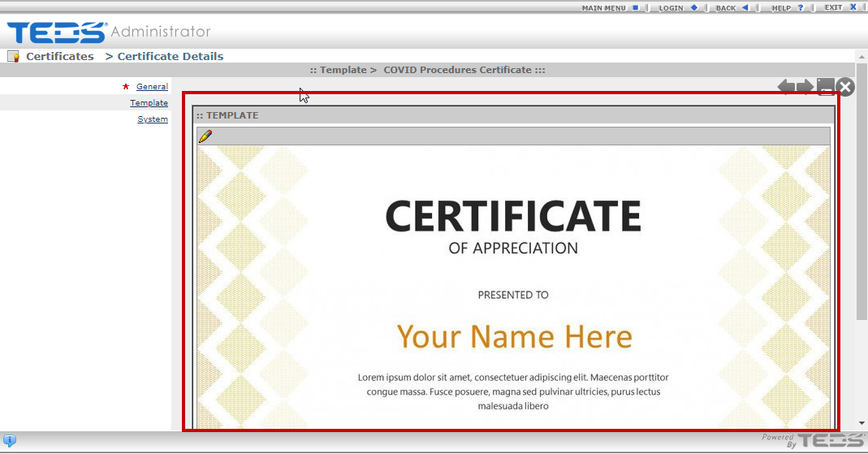Click the previous record left arrow
The image size is (868, 454).
coord(786,87)
